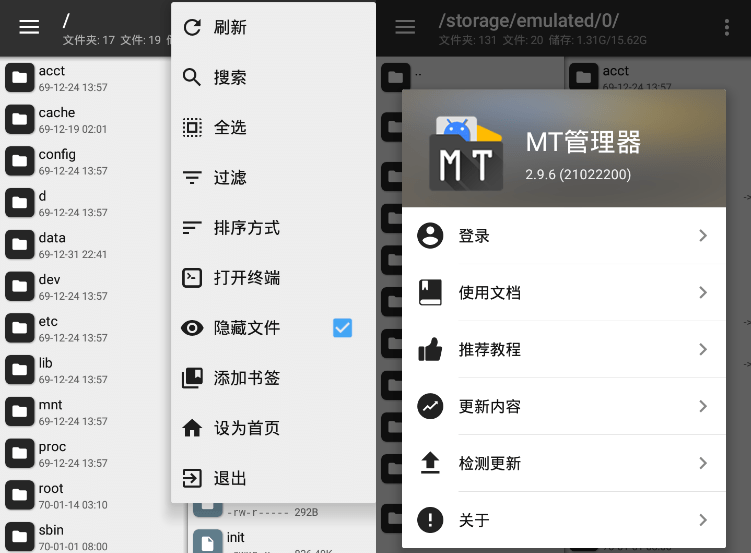Screen dimensions: 751x553
Task: Expand the 检测更新 row chevron
Action: point(703,463)
